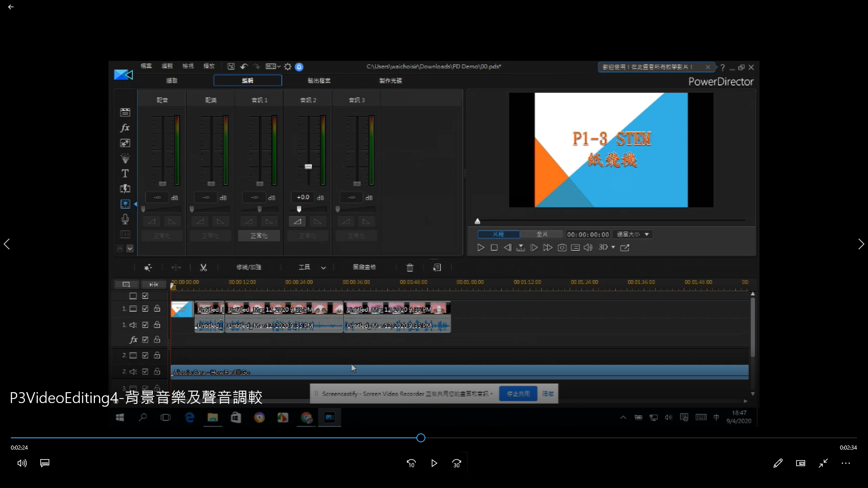
Task: Select the 片段 clip preview mode button
Action: (x=499, y=235)
